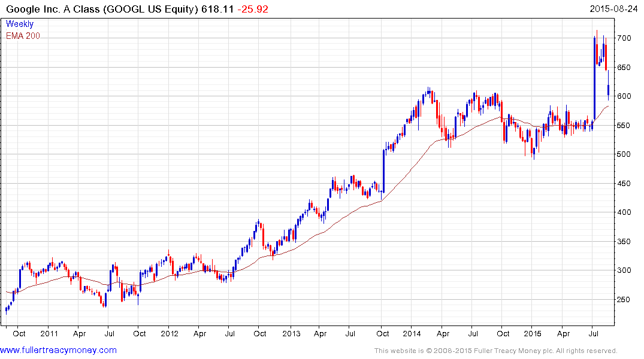Click the 2012 year label on time axis

tap(170, 333)
